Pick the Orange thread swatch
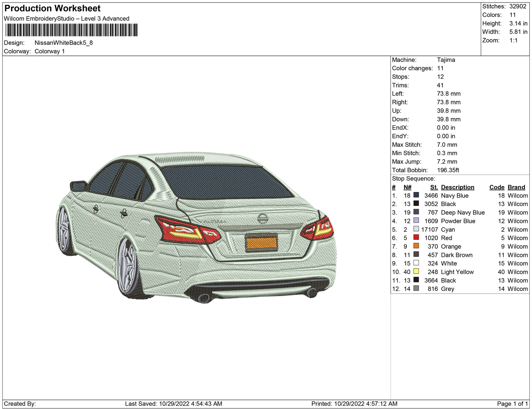 (416, 246)
